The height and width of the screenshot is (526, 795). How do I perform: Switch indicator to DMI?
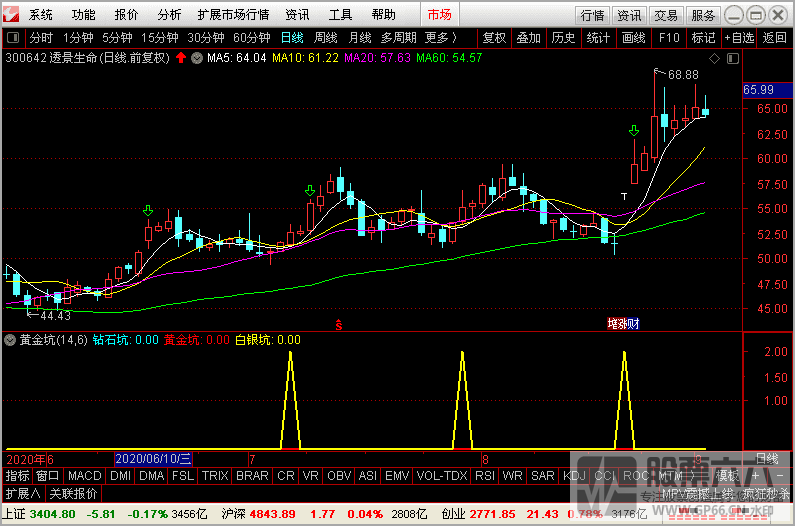pyautogui.click(x=121, y=476)
